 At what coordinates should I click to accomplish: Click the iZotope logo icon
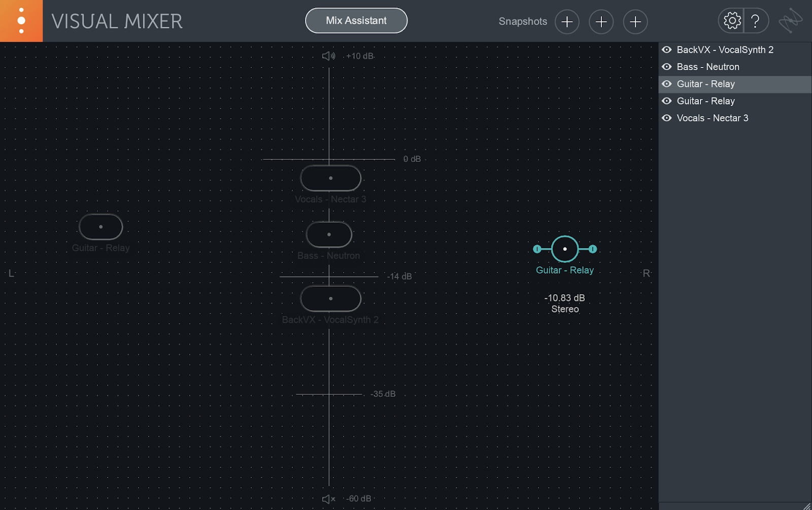791,21
